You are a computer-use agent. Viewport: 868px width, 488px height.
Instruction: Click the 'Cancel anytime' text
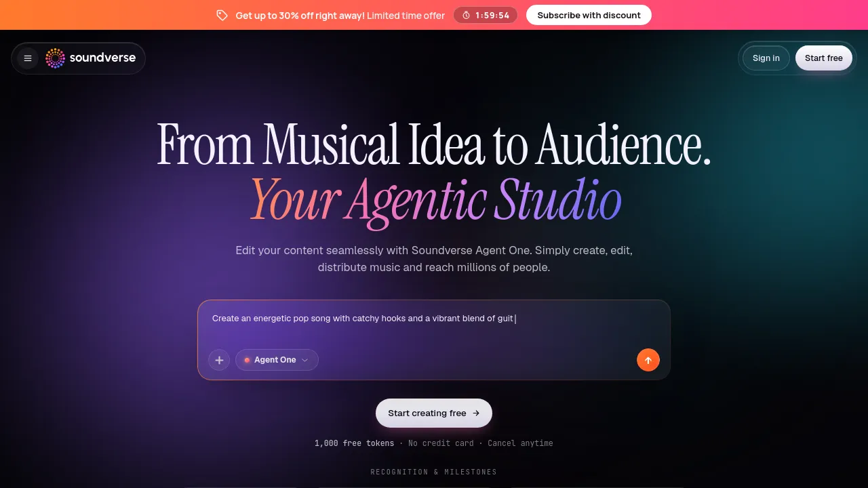click(x=520, y=443)
